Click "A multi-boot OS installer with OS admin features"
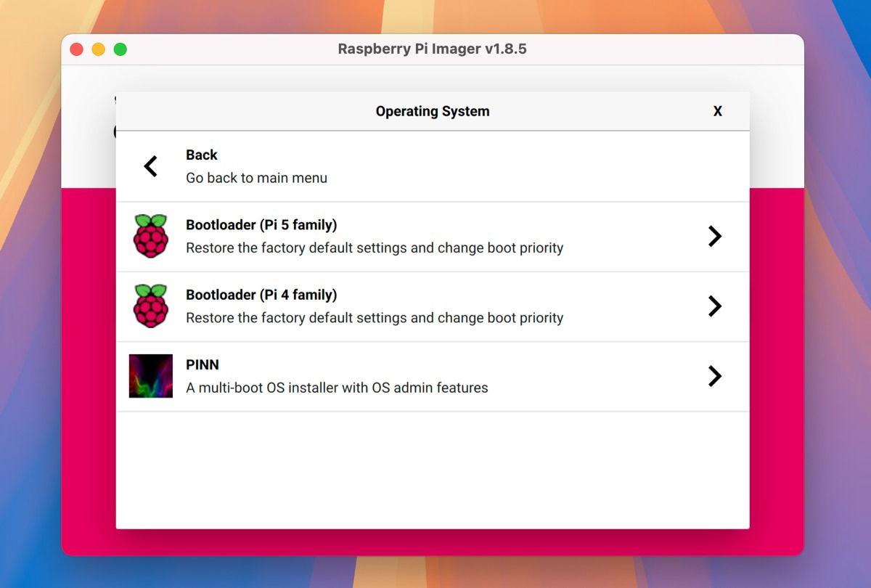The height and width of the screenshot is (588, 871). [337, 388]
